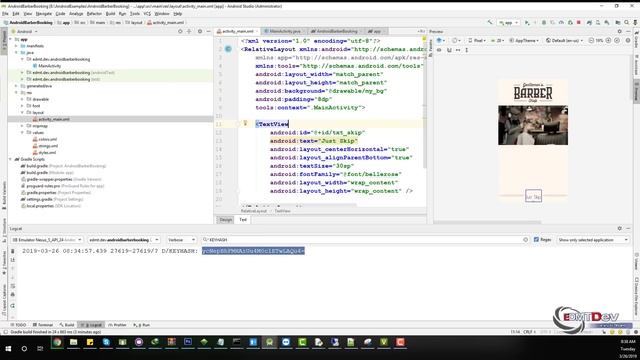Stop the running app via red square
The width and height of the screenshot is (640, 360).
click(x=579, y=23)
